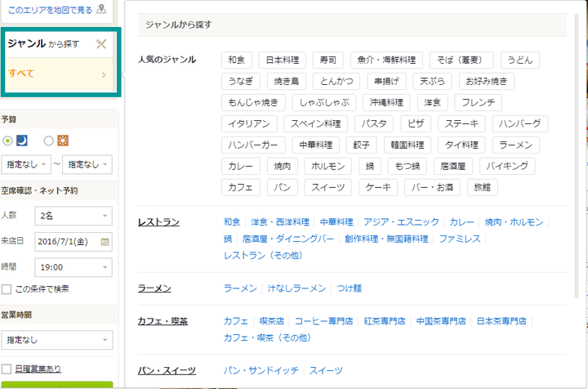Select the ピザ genre button
Viewport: 588px width, 389px height.
coord(416,123)
